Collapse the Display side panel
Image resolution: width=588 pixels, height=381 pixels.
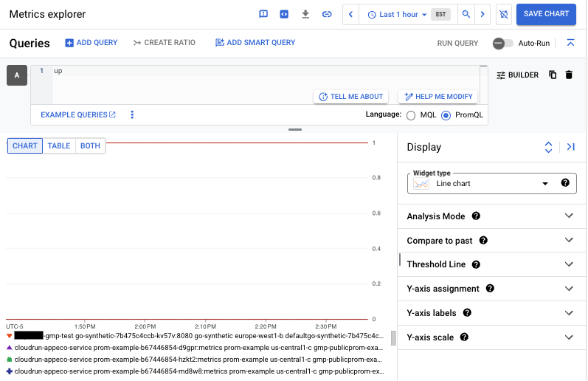pos(570,147)
